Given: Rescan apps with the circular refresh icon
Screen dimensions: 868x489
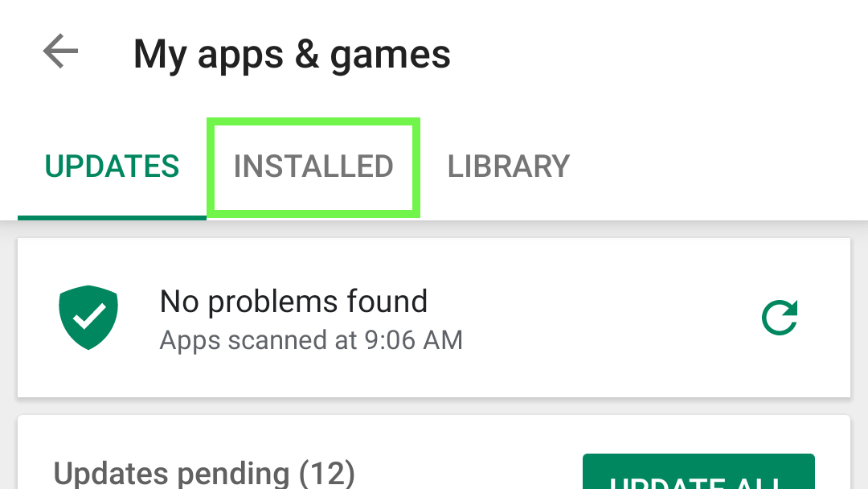Looking at the screenshot, I should 780,318.
